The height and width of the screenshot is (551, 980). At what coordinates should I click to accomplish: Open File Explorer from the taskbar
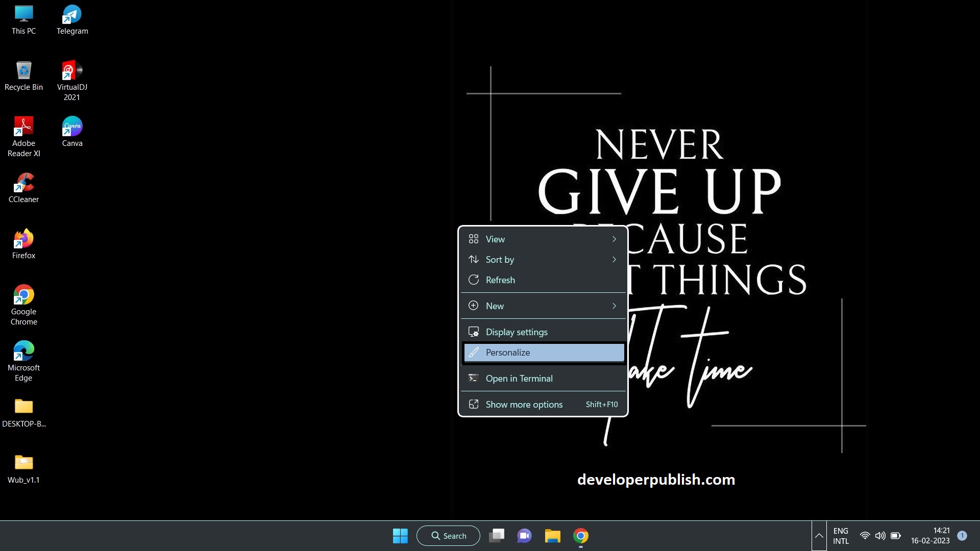[552, 536]
